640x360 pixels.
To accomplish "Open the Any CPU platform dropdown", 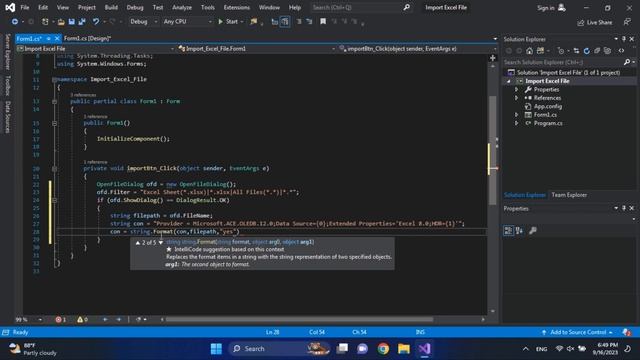I will pyautogui.click(x=187, y=22).
